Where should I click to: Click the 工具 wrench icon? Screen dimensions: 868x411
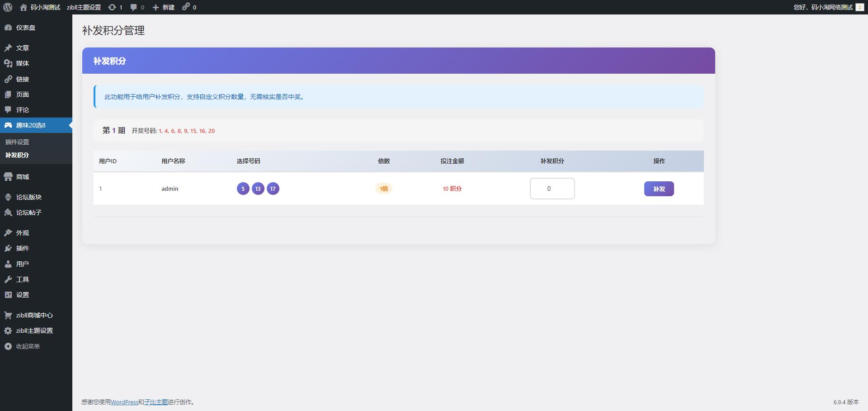(8, 279)
